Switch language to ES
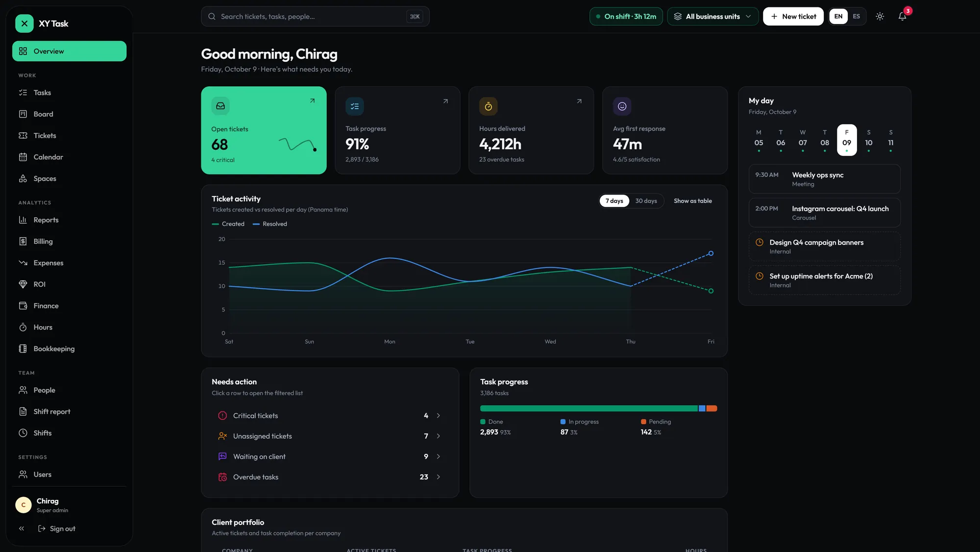This screenshot has width=980, height=552. tap(856, 16)
